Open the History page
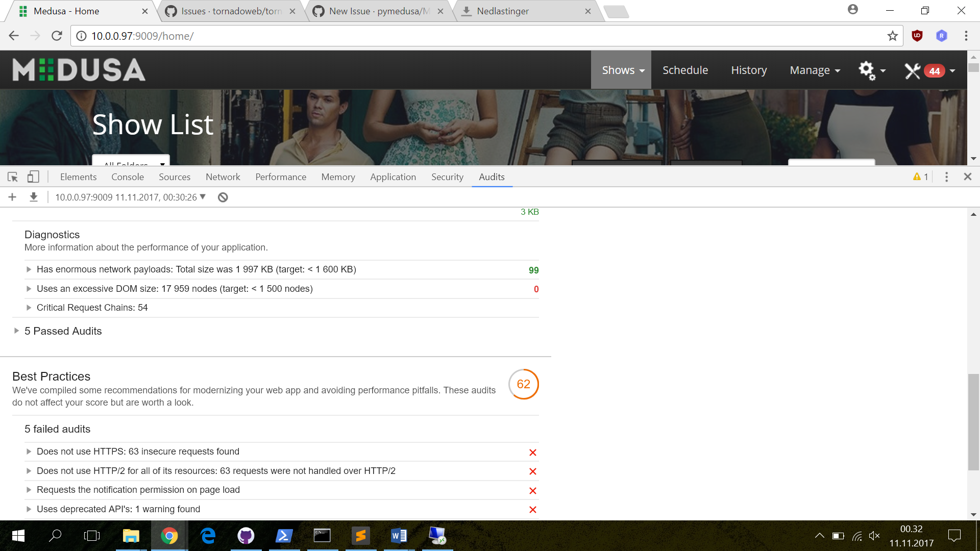Screen dimensions: 980x551 [749, 70]
